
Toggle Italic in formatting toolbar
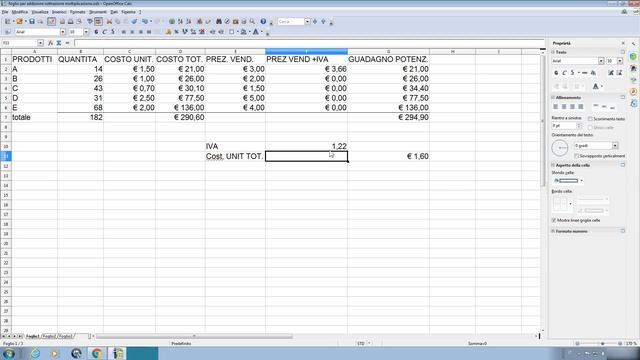point(104,32)
